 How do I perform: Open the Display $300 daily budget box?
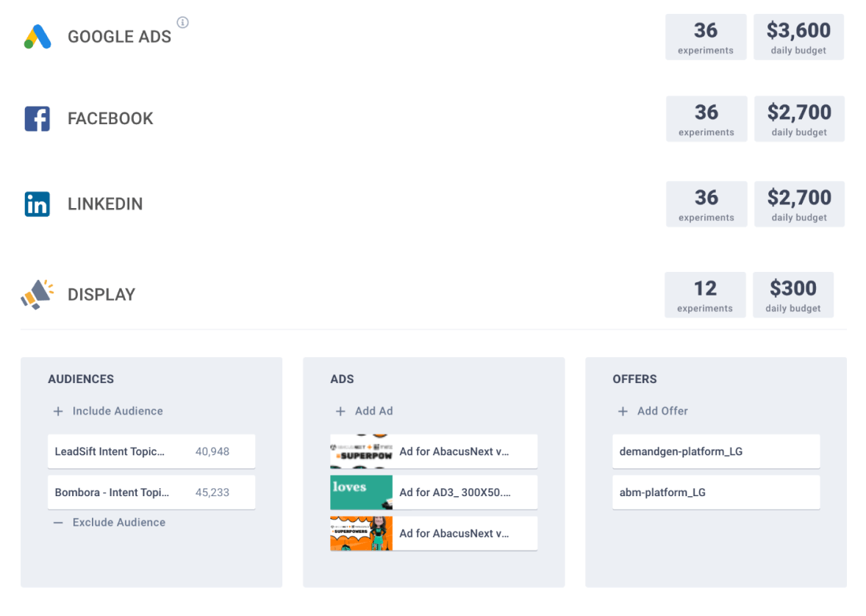click(793, 295)
